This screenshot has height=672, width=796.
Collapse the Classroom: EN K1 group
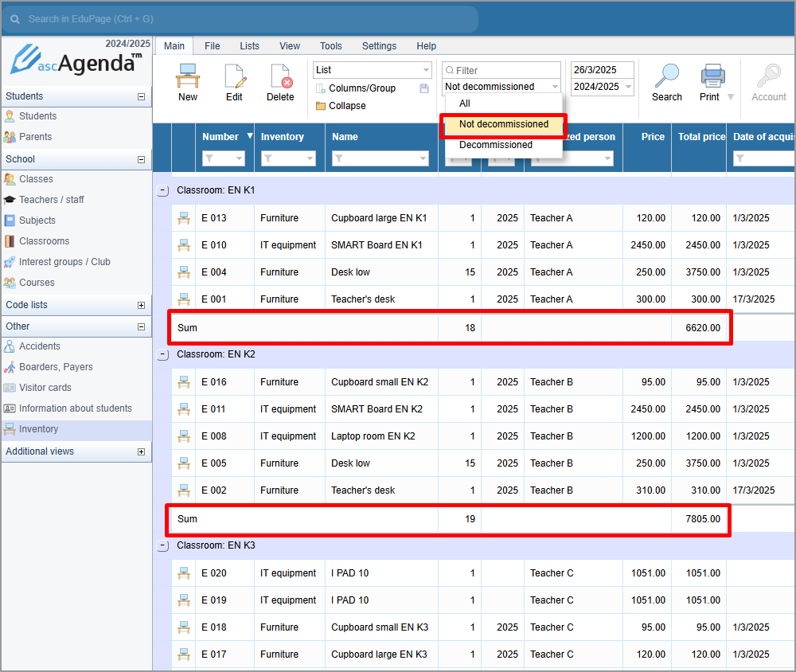click(x=163, y=191)
